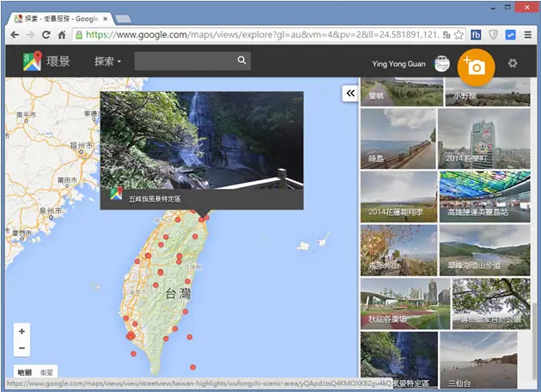Click the fb extension icon
541x392 pixels.
point(476,35)
